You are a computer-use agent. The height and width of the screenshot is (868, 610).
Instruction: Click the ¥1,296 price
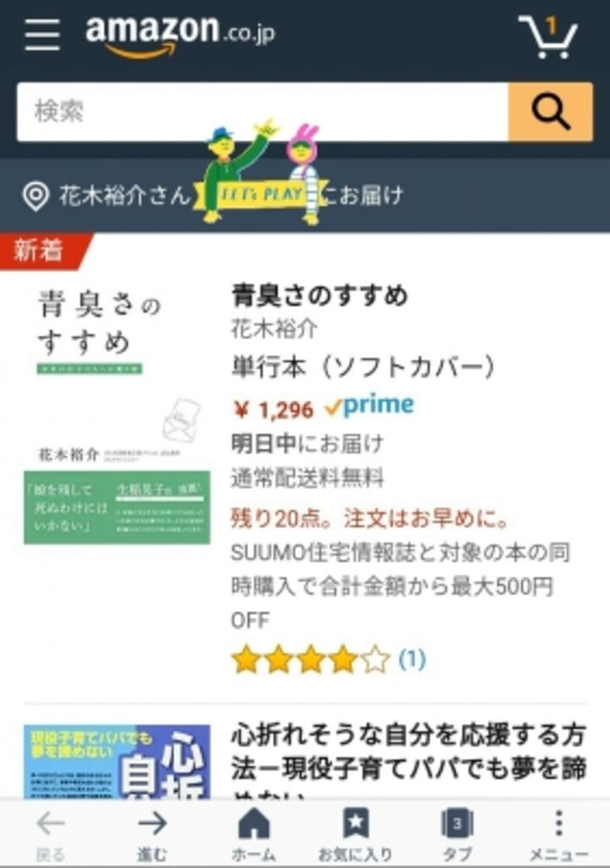click(x=273, y=410)
